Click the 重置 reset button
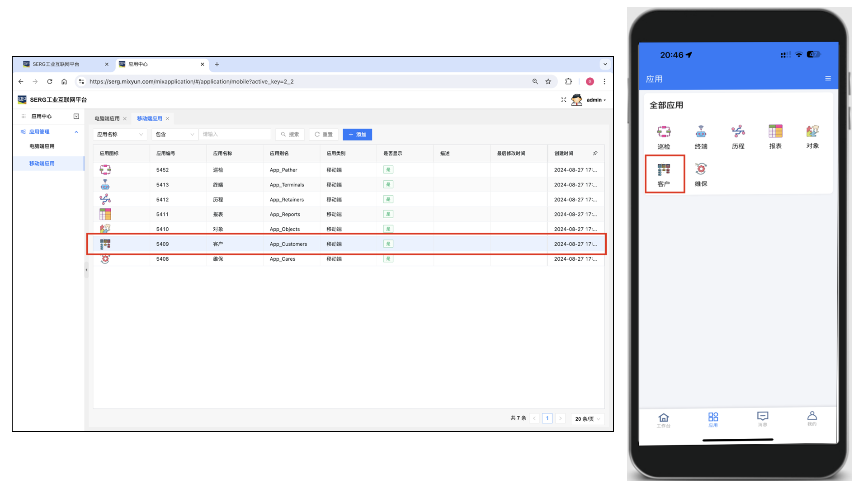 (x=324, y=134)
